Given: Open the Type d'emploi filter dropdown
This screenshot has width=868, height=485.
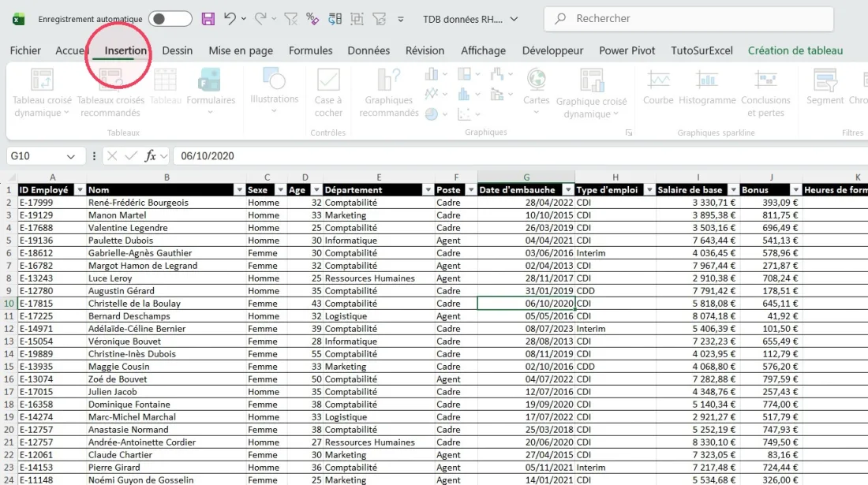Looking at the screenshot, I should (x=649, y=190).
